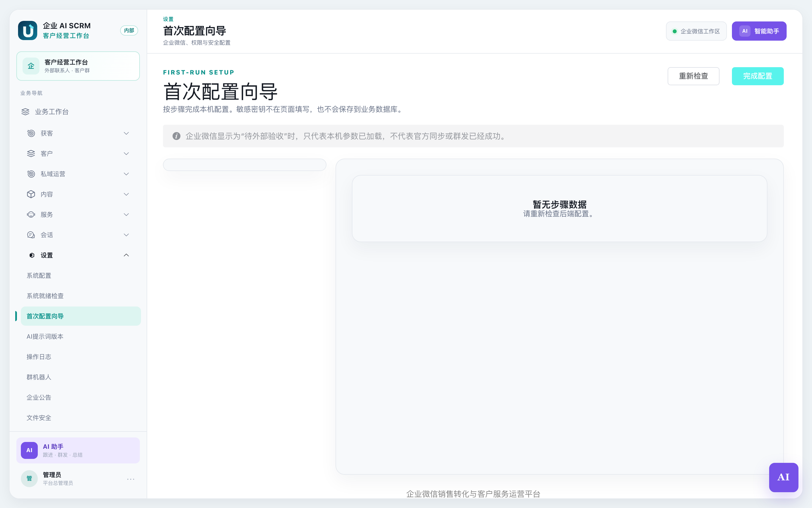Open 企业公告 page
Screen dimensions: 812x508
81,397
